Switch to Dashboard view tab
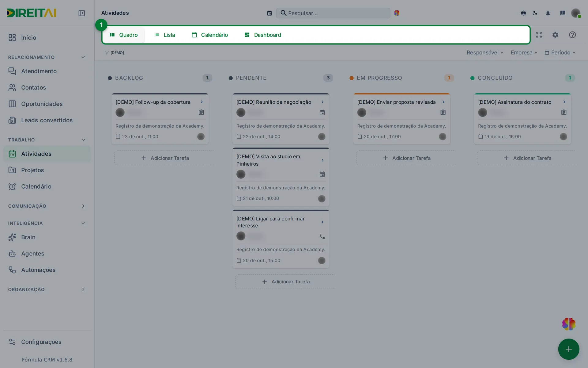The image size is (588, 368). click(x=263, y=35)
